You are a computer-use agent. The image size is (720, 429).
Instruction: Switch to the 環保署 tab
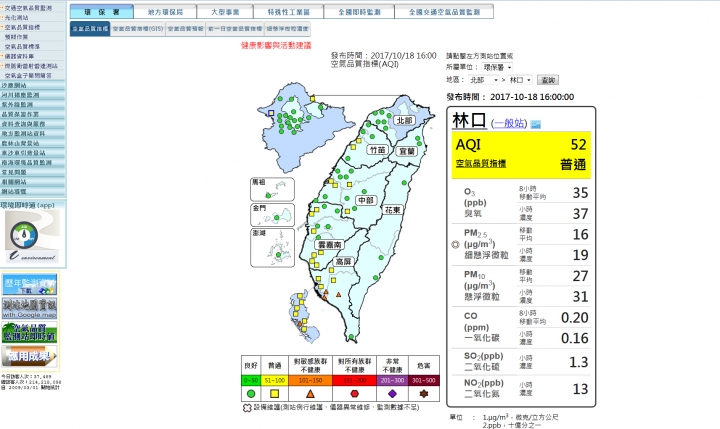101,12
